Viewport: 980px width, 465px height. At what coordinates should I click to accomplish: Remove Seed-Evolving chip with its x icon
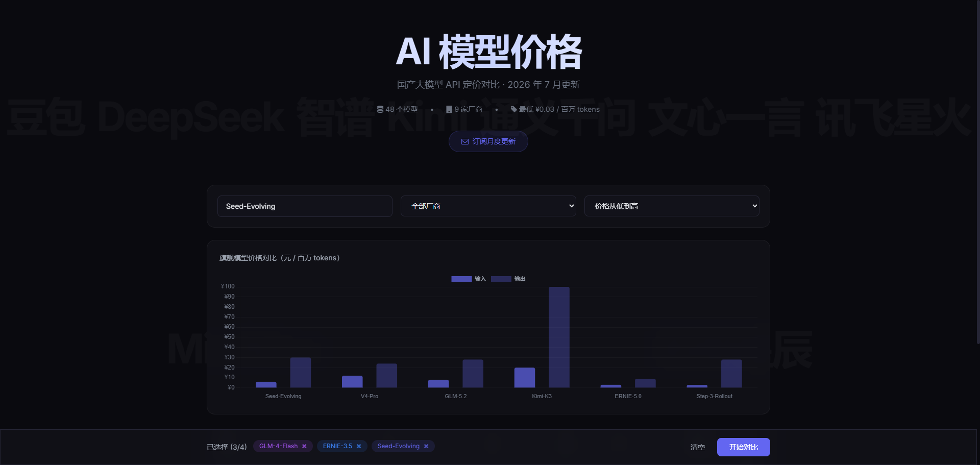coord(426,446)
